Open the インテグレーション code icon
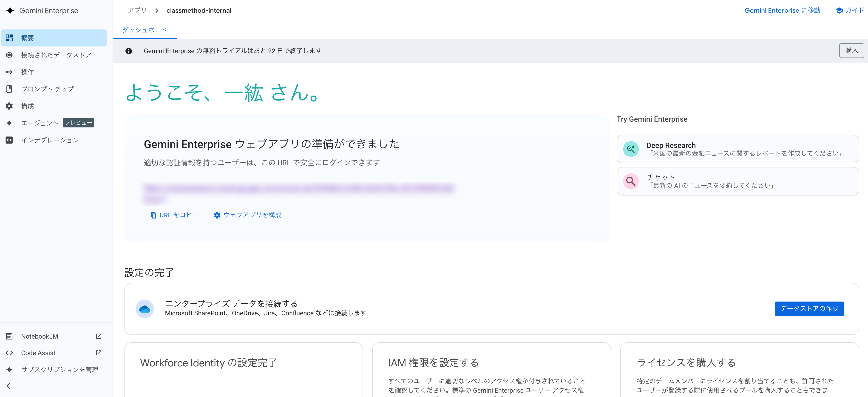The height and width of the screenshot is (397, 868). (x=9, y=140)
